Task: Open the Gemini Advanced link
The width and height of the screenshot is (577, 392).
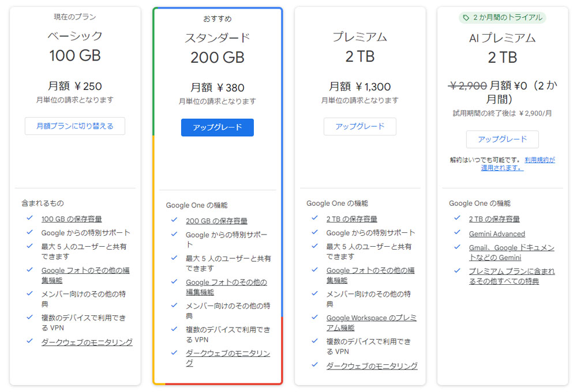Action: click(497, 234)
